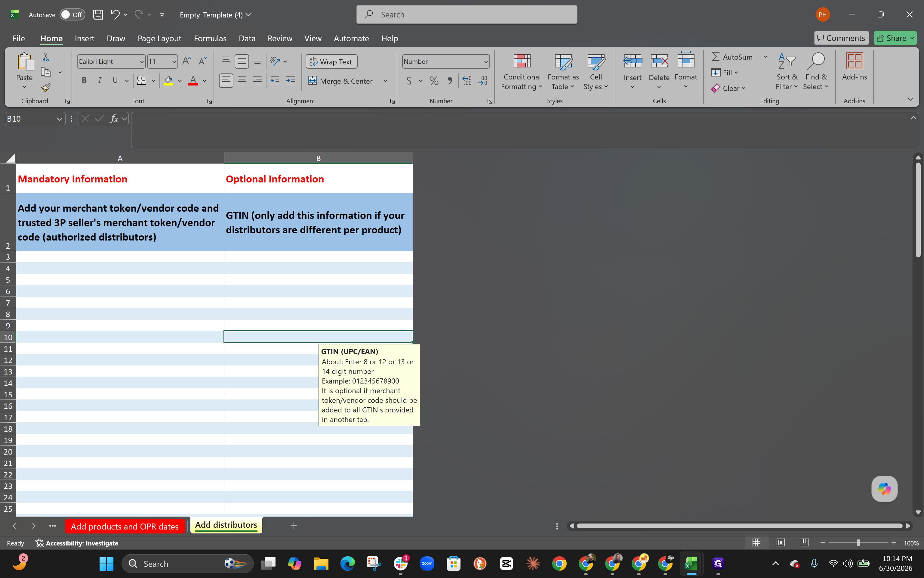This screenshot has width=924, height=578.
Task: Click Decrease Decimal icon
Action: (483, 81)
